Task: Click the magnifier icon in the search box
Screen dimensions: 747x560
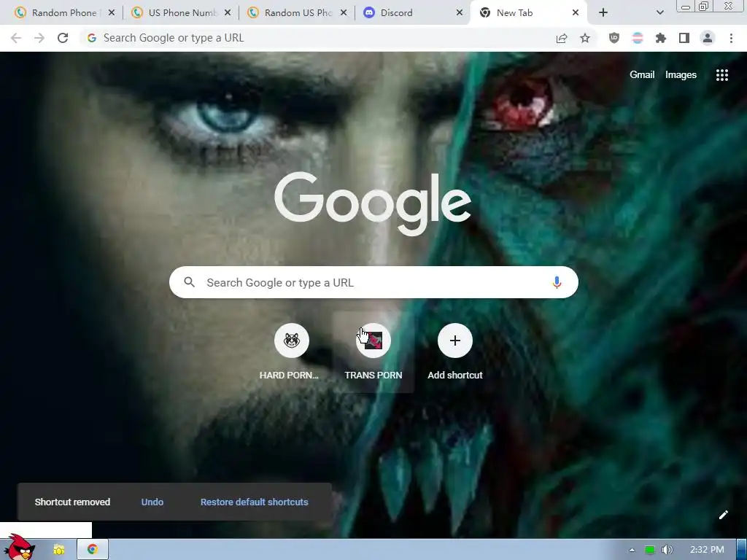Action: point(189,282)
